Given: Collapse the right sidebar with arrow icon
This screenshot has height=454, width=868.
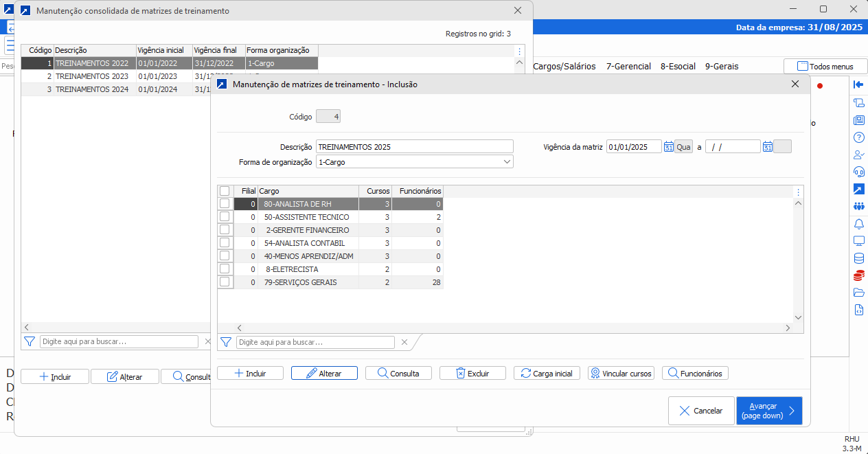Looking at the screenshot, I should point(858,84).
